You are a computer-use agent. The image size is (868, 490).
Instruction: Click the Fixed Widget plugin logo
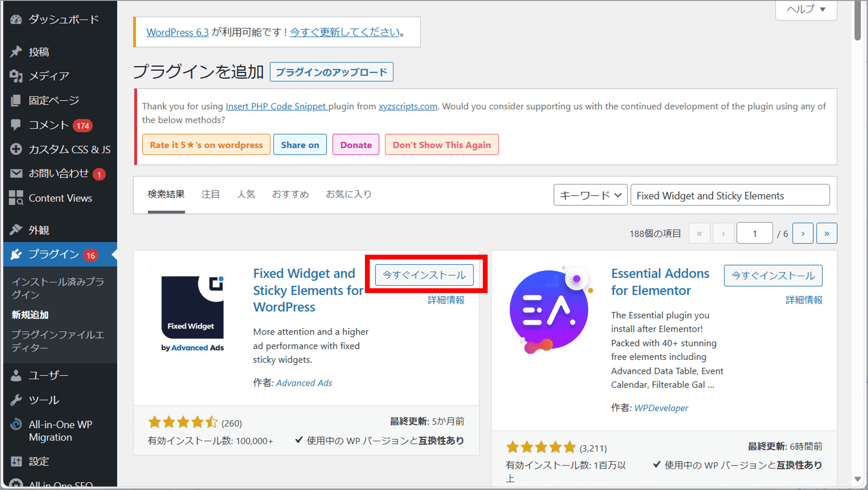click(192, 313)
